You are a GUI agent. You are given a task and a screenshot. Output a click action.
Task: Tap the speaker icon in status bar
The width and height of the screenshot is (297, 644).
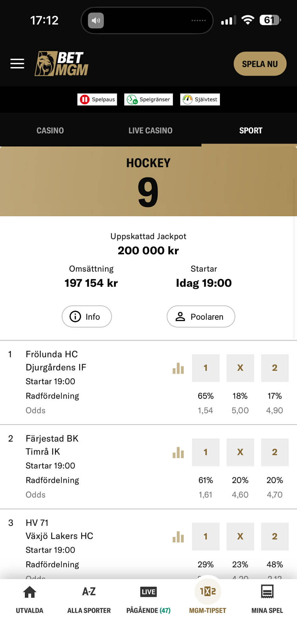[x=96, y=20]
